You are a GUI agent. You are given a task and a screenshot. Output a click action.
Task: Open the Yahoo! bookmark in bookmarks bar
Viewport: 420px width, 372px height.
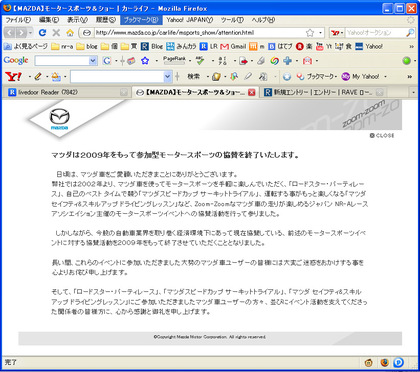pyautogui.click(x=369, y=46)
